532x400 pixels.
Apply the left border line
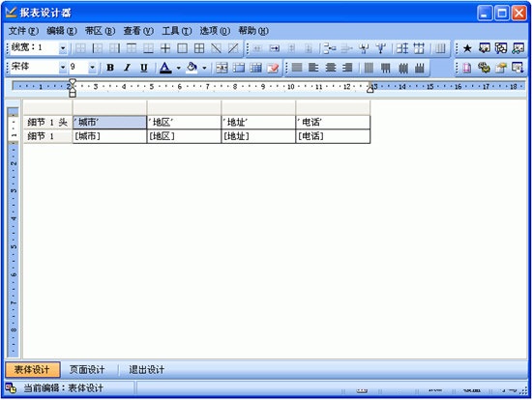(98, 48)
